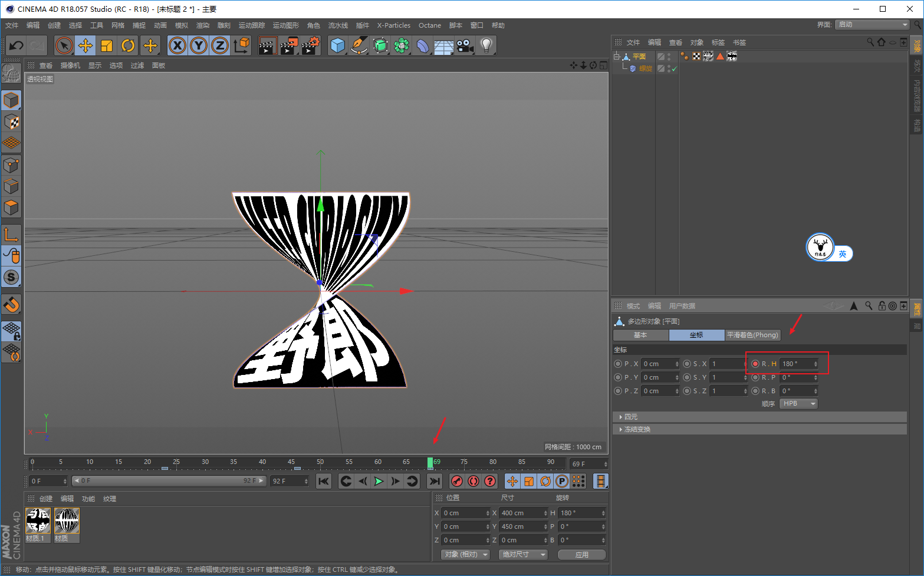Toggle the S.Y keyframe circle

(687, 377)
